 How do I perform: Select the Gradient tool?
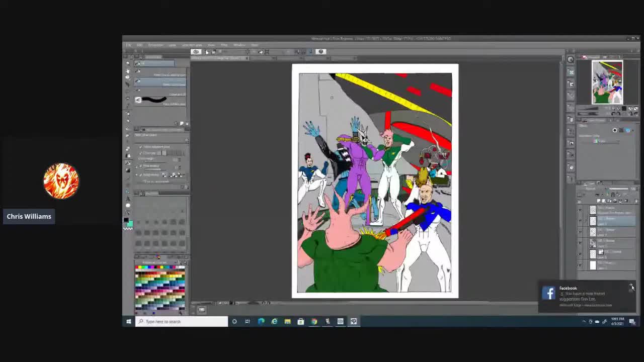pyautogui.click(x=128, y=170)
